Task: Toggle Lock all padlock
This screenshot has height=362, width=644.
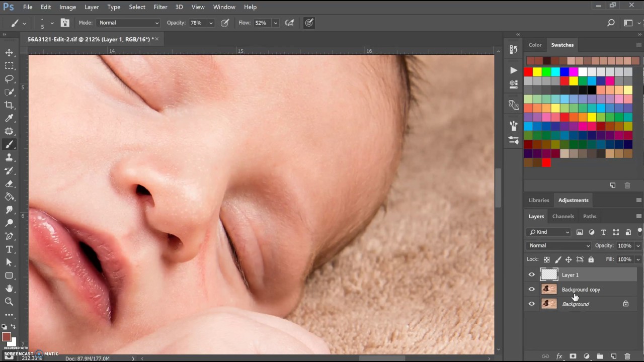Action: tap(591, 259)
